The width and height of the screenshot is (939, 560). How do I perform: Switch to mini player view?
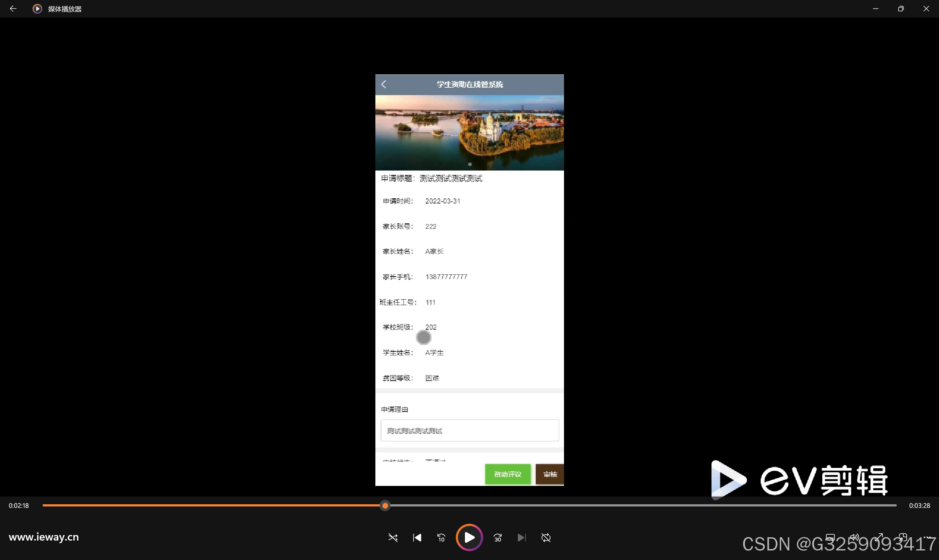click(903, 537)
